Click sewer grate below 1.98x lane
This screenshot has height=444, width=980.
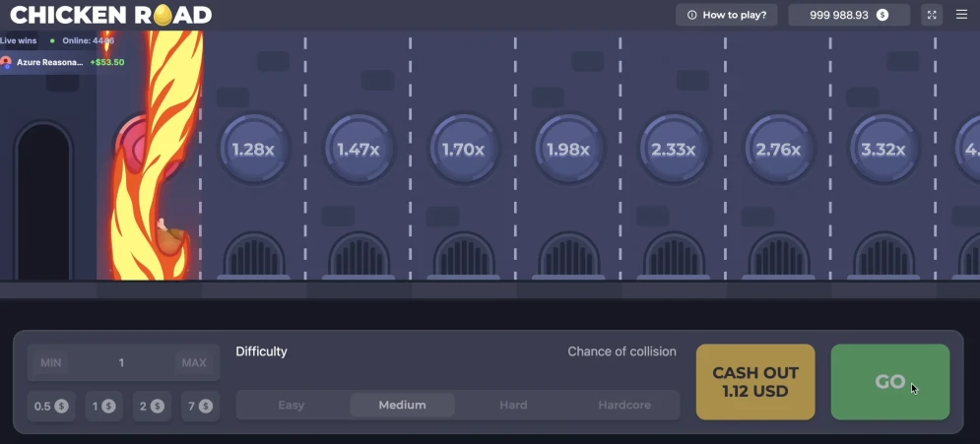pyautogui.click(x=568, y=255)
